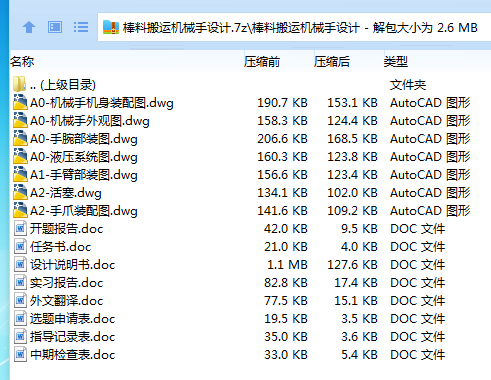This screenshot has width=491, height=380.
Task: Click the 206.6 KB original size cell
Action: point(282,139)
